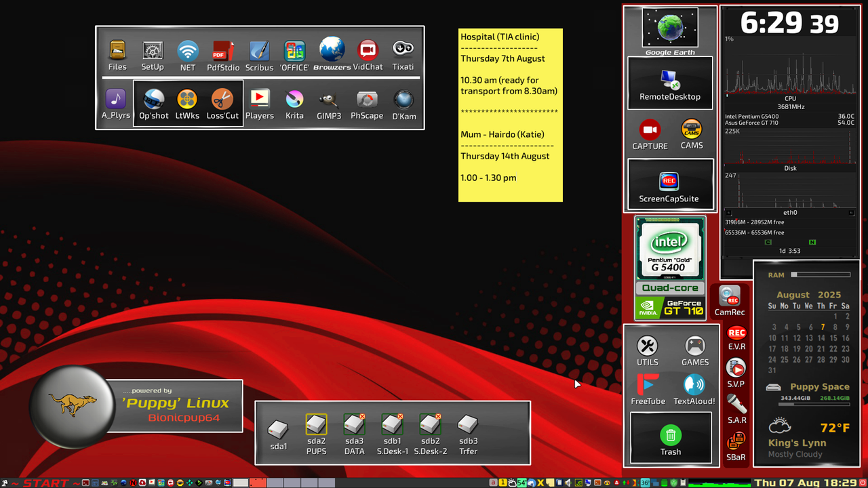Click the yellow sticky note
The width and height of the screenshot is (868, 488).
click(511, 115)
